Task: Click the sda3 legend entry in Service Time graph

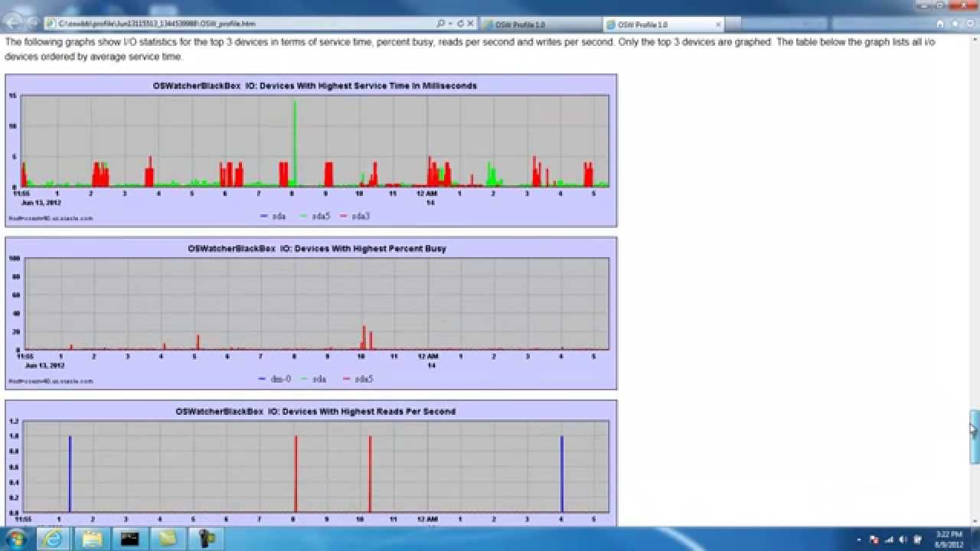Action: click(355, 217)
